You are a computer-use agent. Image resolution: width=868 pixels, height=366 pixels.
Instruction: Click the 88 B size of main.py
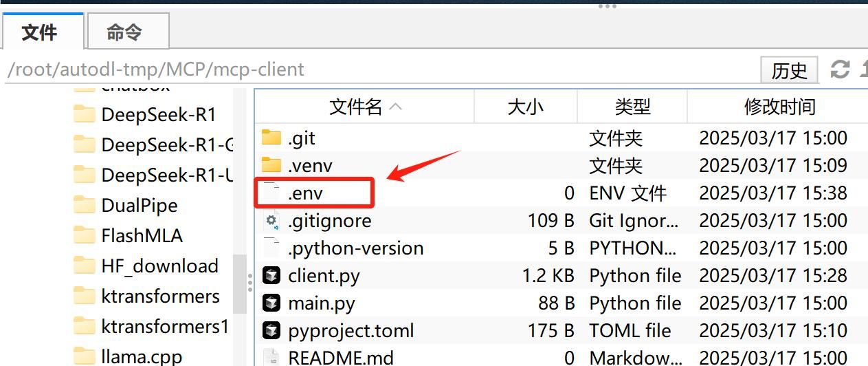click(556, 303)
